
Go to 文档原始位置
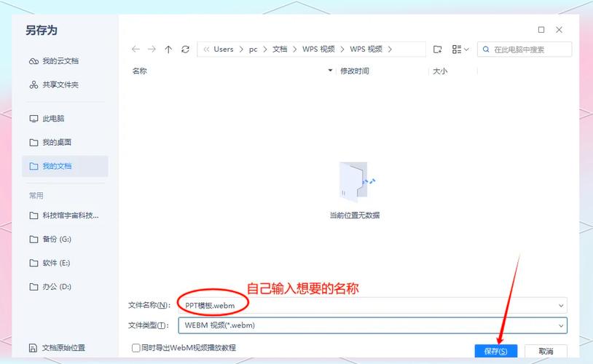pos(58,348)
